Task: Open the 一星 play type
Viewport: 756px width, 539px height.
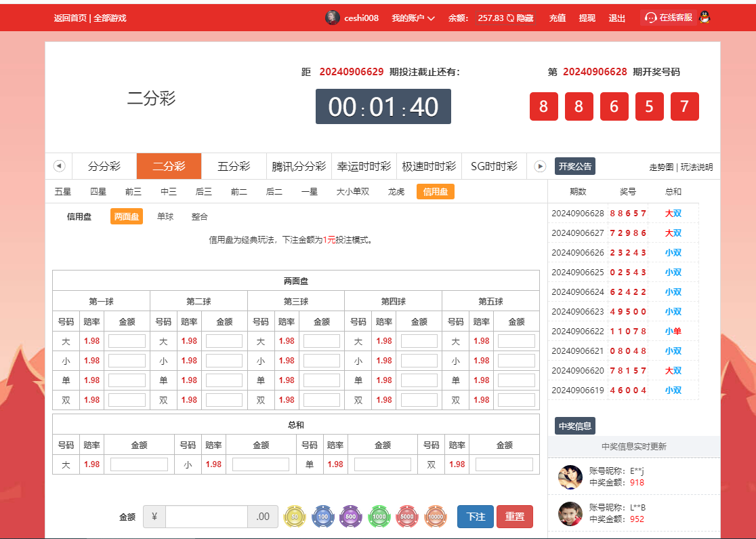Action: pyautogui.click(x=309, y=192)
